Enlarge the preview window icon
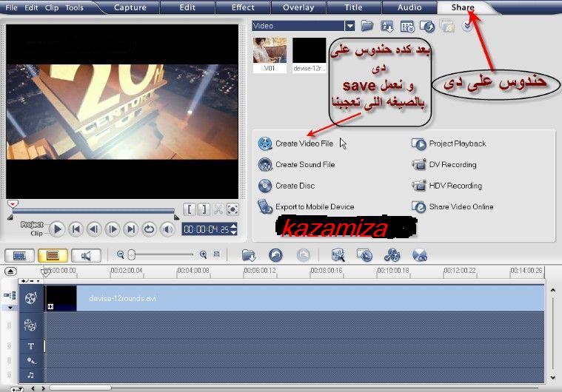The width and height of the screenshot is (562, 392). click(x=233, y=209)
